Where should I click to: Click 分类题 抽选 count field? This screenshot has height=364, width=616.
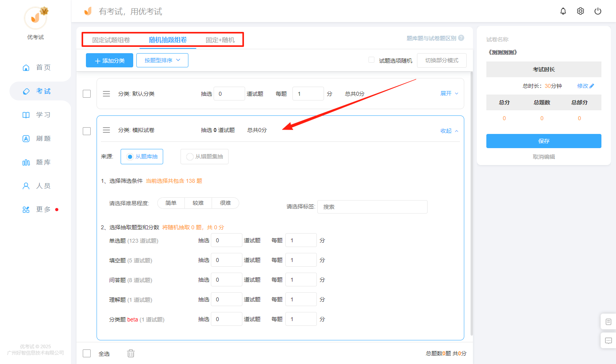227,319
